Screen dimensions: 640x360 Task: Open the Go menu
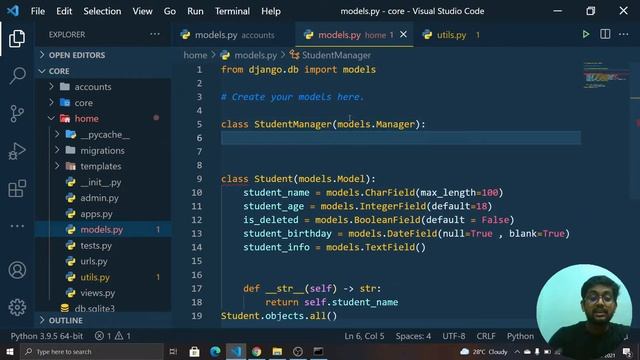pyautogui.click(x=170, y=11)
